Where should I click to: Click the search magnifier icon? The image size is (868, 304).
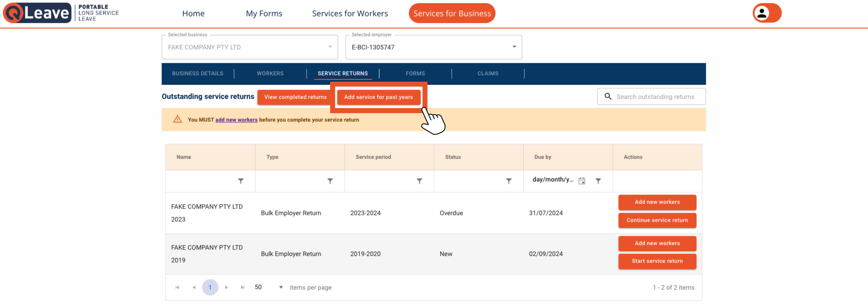(608, 96)
